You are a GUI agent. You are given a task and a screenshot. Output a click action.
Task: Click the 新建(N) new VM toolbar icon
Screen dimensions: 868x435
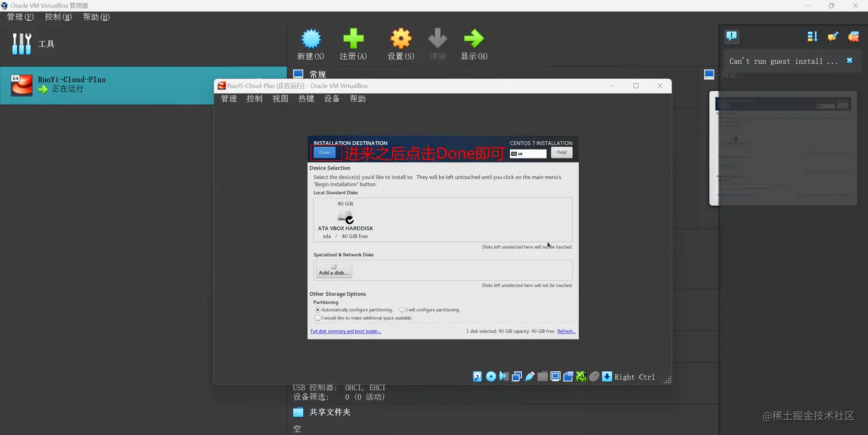[311, 39]
